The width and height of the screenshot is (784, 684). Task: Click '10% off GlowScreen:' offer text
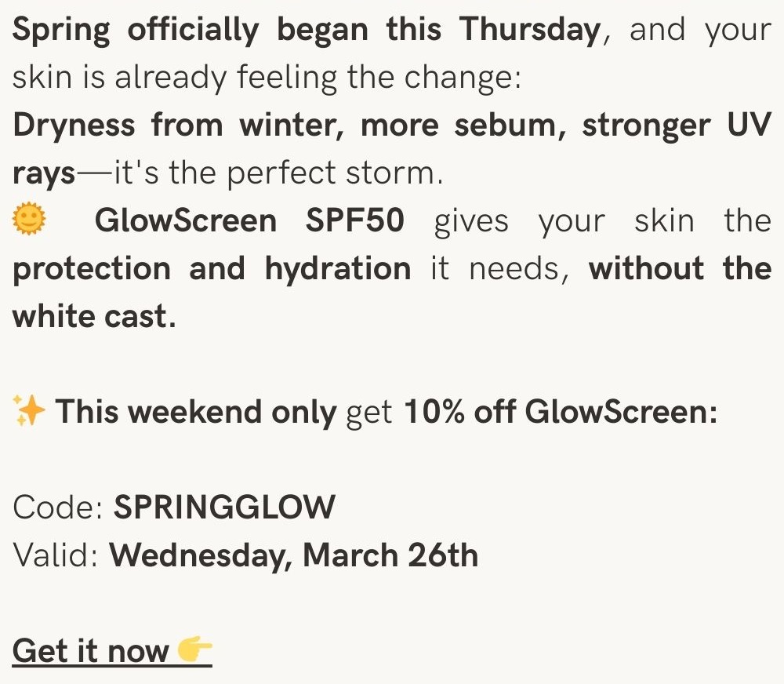[x=561, y=412]
